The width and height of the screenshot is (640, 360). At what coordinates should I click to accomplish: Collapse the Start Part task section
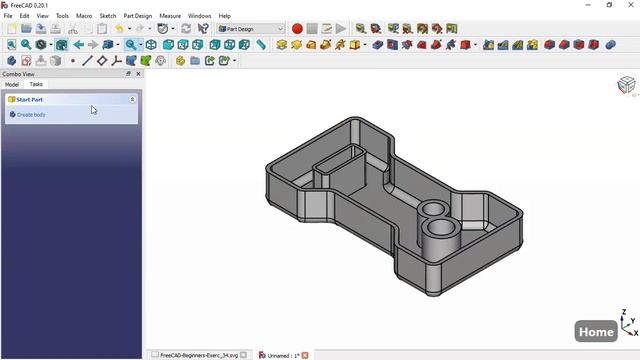click(132, 99)
